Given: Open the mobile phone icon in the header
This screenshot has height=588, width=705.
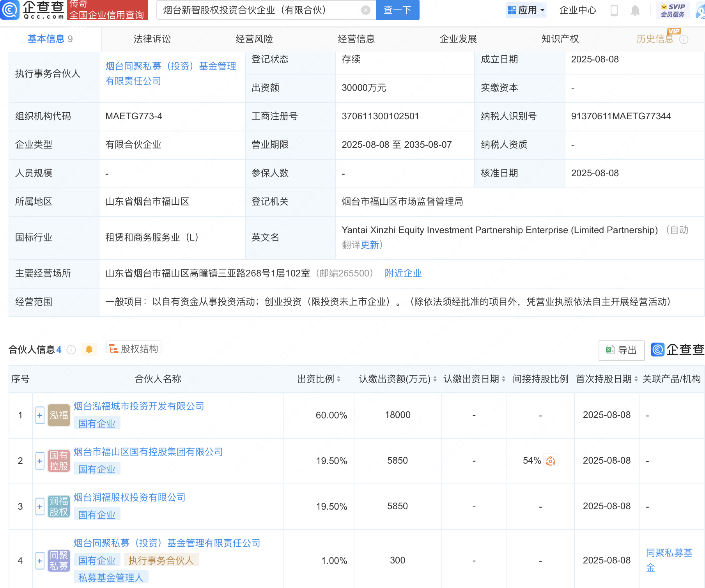Looking at the screenshot, I should point(614,10).
